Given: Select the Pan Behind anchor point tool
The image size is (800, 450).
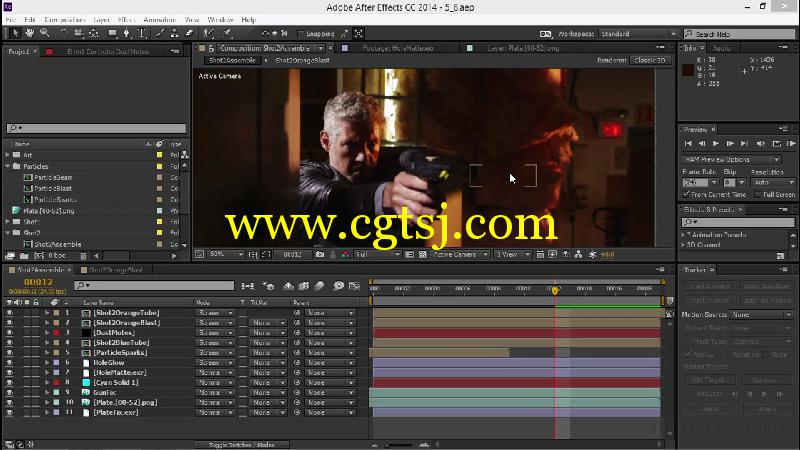Looking at the screenshot, I should pyautogui.click(x=93, y=33).
